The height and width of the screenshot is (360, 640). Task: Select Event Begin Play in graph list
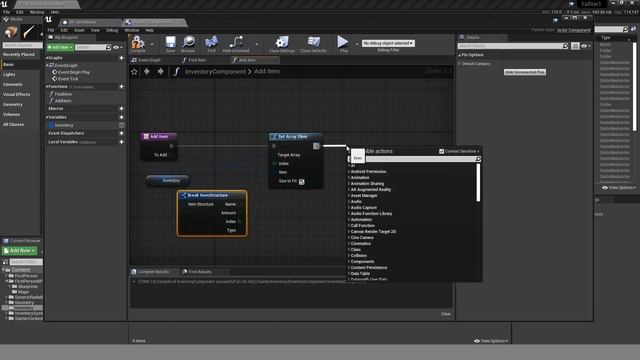[73, 72]
